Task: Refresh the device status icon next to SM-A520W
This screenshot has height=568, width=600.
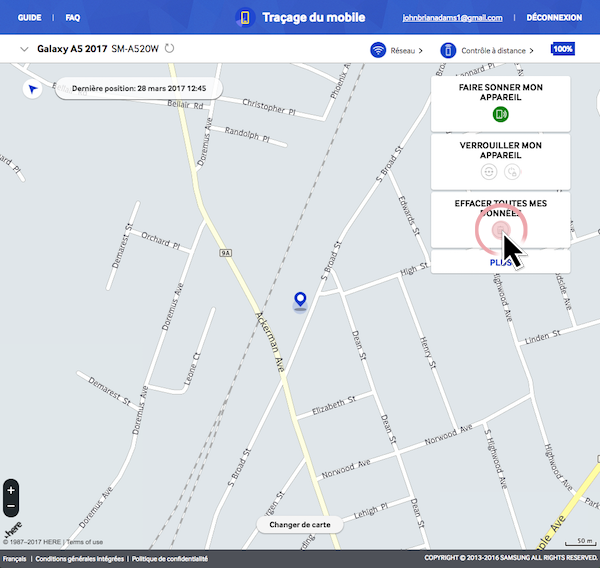Action: click(x=169, y=49)
